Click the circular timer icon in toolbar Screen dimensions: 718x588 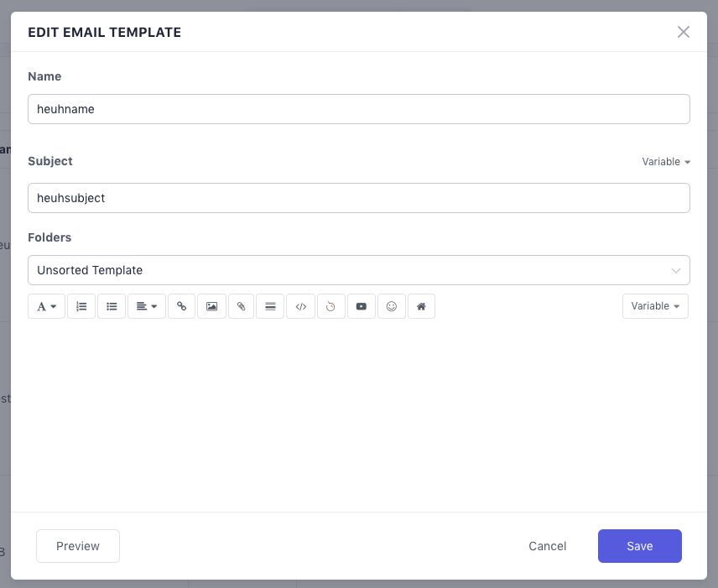click(x=330, y=306)
